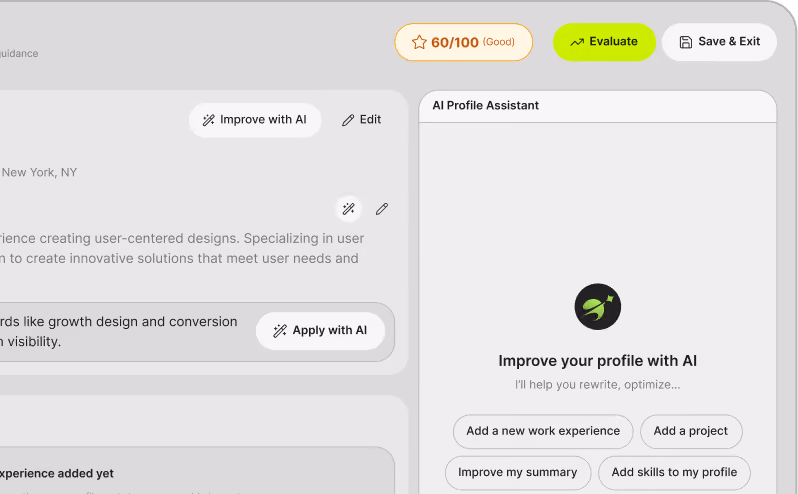
Task: Pick the Add skills to my profile chip
Action: click(674, 473)
